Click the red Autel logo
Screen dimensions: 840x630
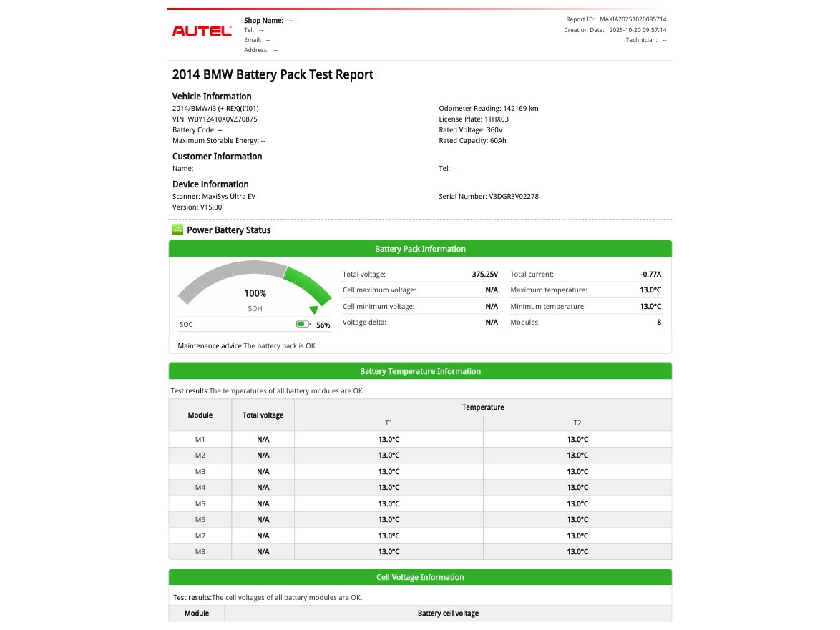(x=201, y=31)
